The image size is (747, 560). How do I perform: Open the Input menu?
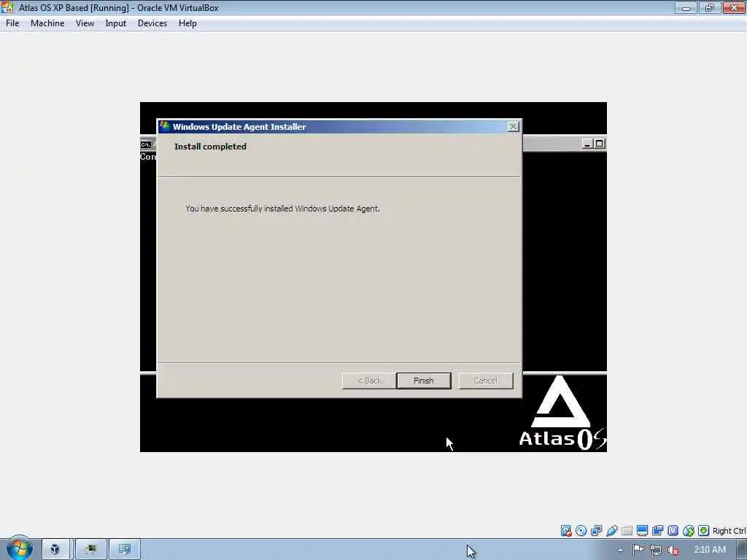(x=116, y=23)
